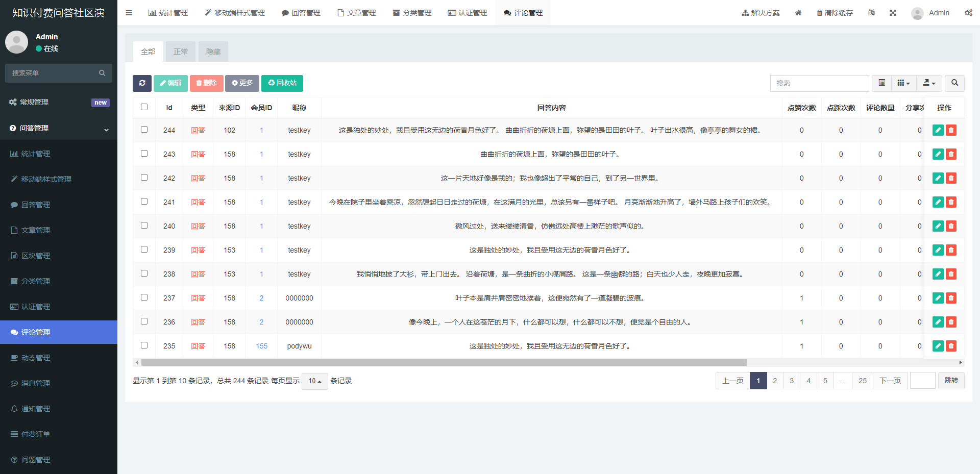Switch to the 隐藏 tab
The image size is (980, 474).
point(213,52)
